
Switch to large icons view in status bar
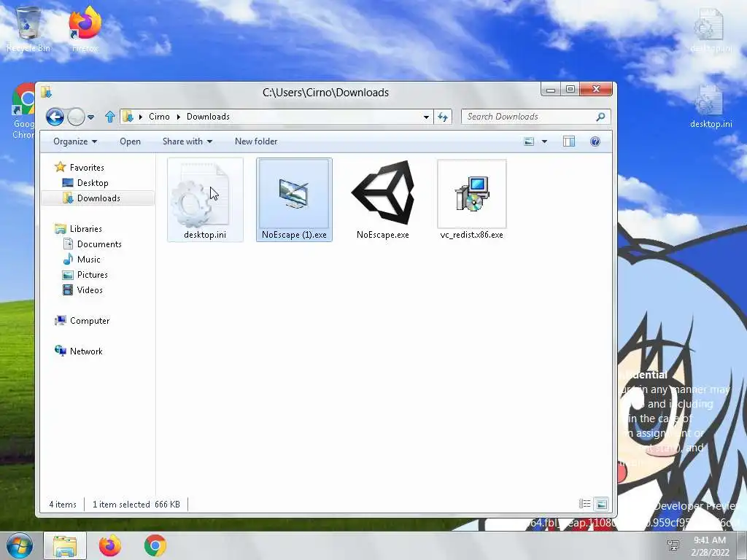[x=602, y=504]
